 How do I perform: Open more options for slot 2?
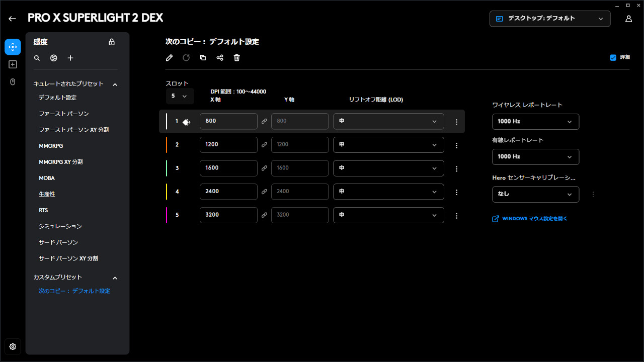[457, 145]
